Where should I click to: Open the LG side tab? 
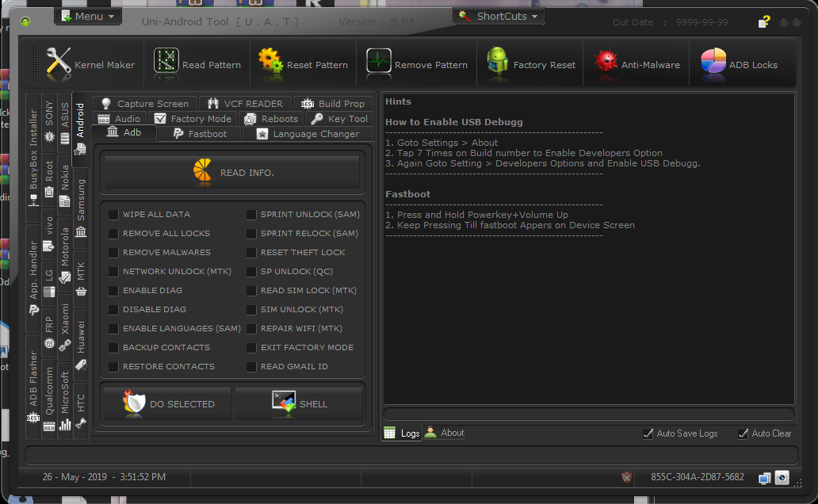(49, 284)
